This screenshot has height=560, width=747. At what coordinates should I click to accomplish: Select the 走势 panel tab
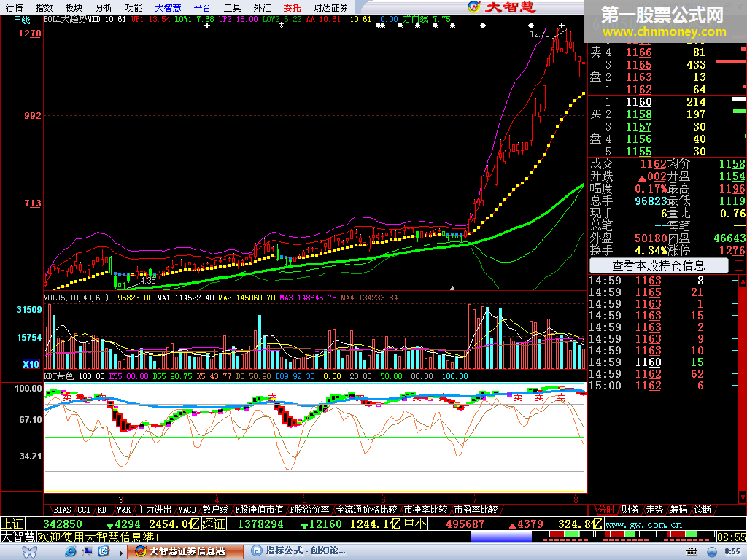coord(654,510)
